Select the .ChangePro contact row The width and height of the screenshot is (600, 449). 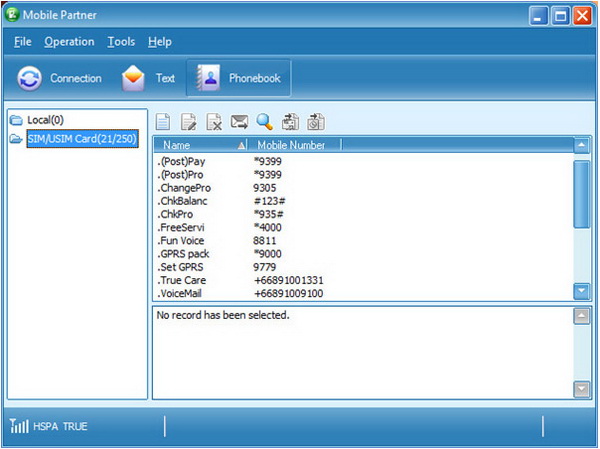[x=364, y=188]
